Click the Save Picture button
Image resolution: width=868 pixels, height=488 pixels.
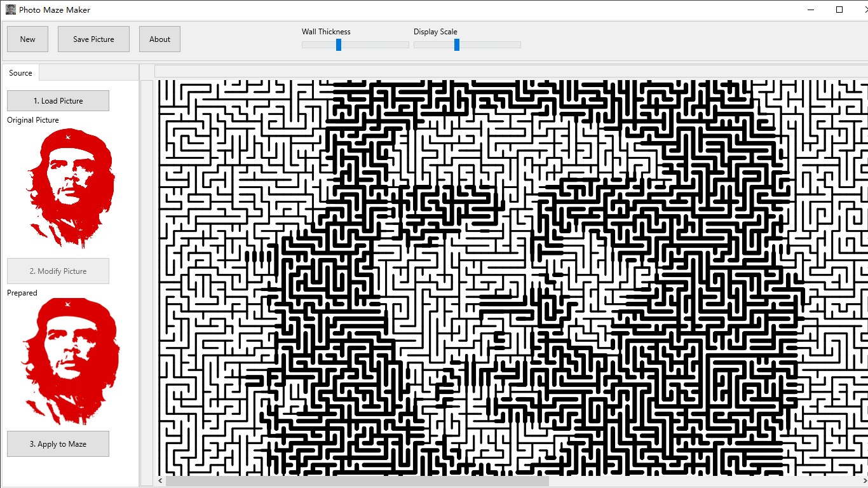point(93,39)
